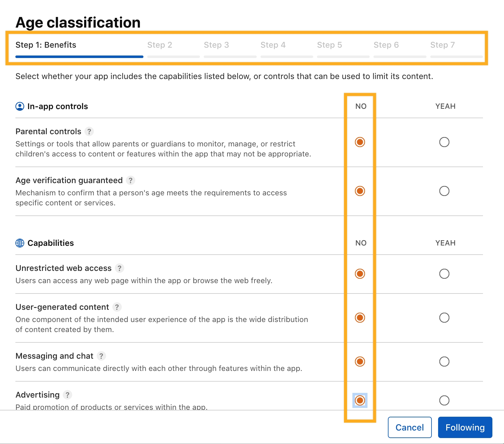Click the YEAH header in In-app controls
This screenshot has width=504, height=444.
pyautogui.click(x=445, y=106)
